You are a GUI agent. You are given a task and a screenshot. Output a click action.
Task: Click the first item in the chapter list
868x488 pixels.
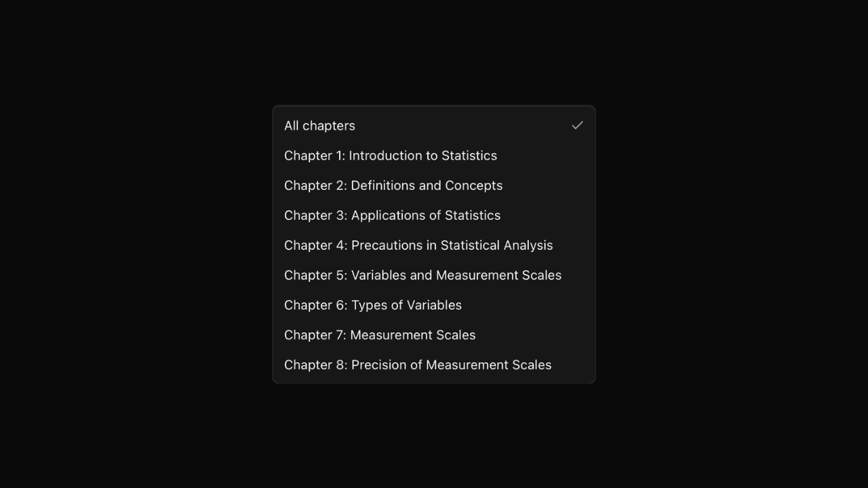pyautogui.click(x=319, y=125)
